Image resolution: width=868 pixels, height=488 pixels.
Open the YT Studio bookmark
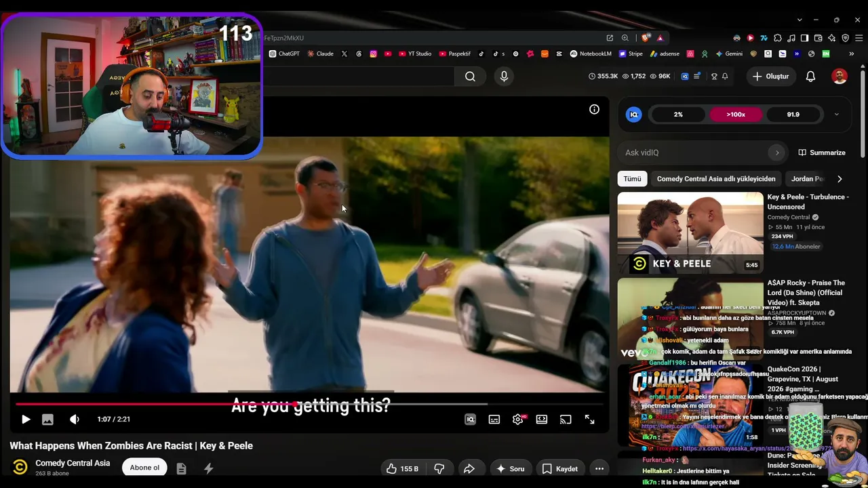[x=415, y=54]
